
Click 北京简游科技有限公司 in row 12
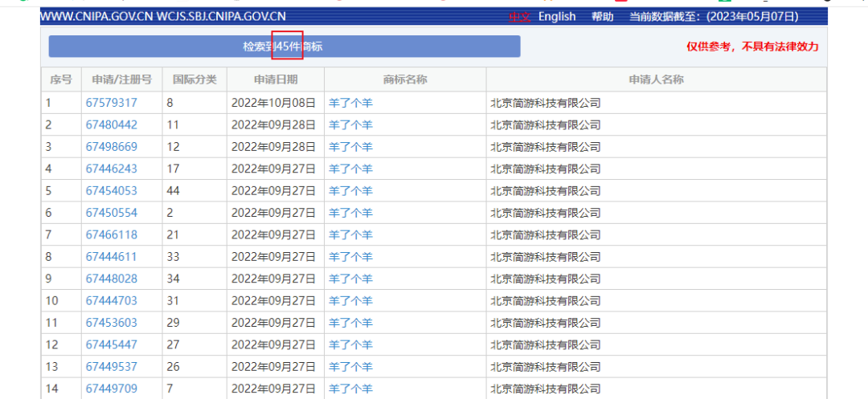pos(545,345)
